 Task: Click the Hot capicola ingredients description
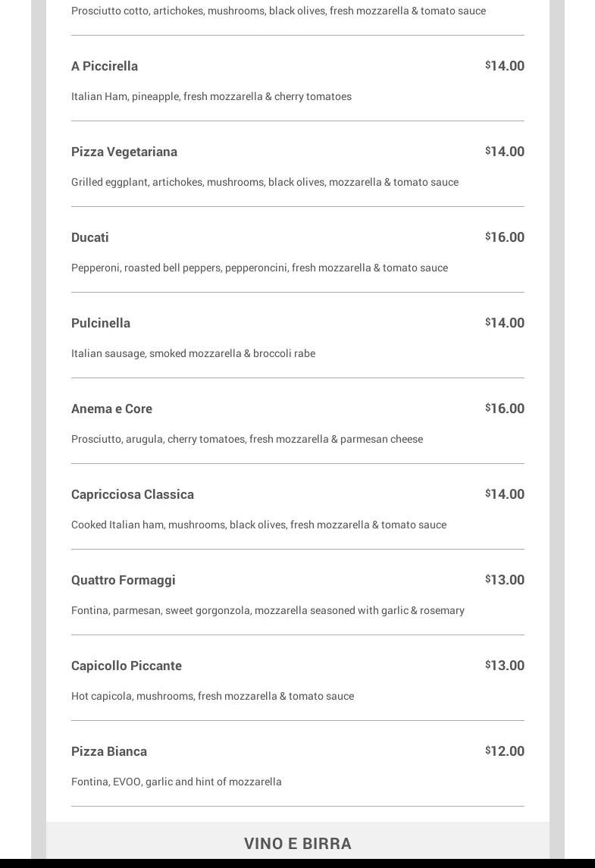212,696
